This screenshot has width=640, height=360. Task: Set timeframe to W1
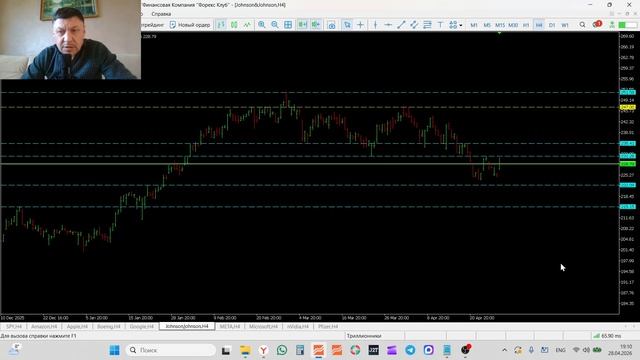[565, 25]
